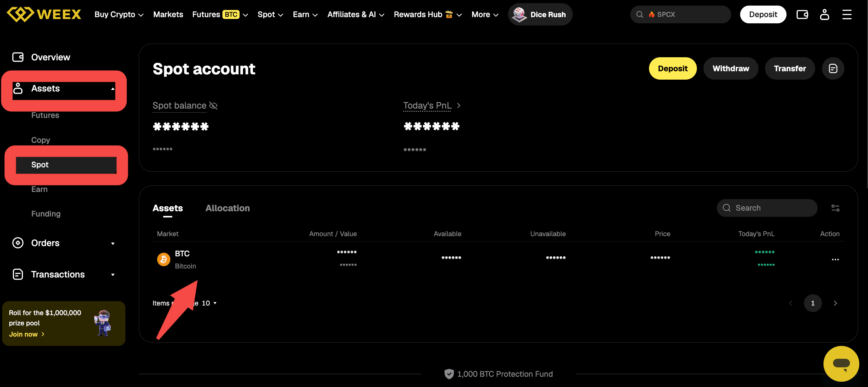This screenshot has height=387, width=868.
Task: Toggle Spot balance visibility eye icon
Action: (x=213, y=105)
